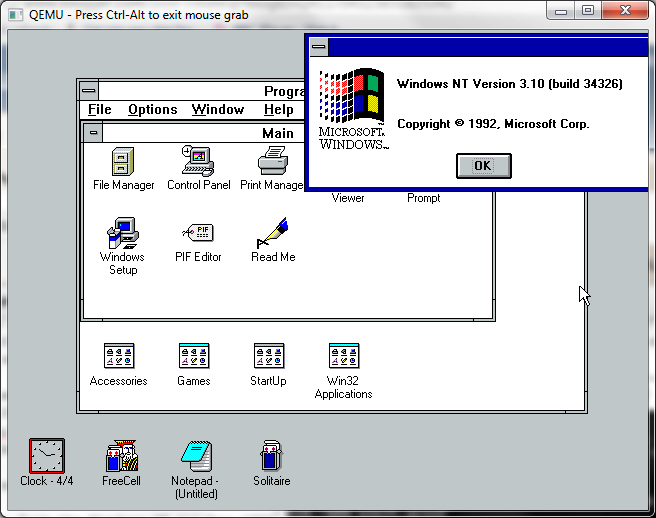Maximize the QEMU host window
Screen dimensions: 656x518
[x=588, y=10]
